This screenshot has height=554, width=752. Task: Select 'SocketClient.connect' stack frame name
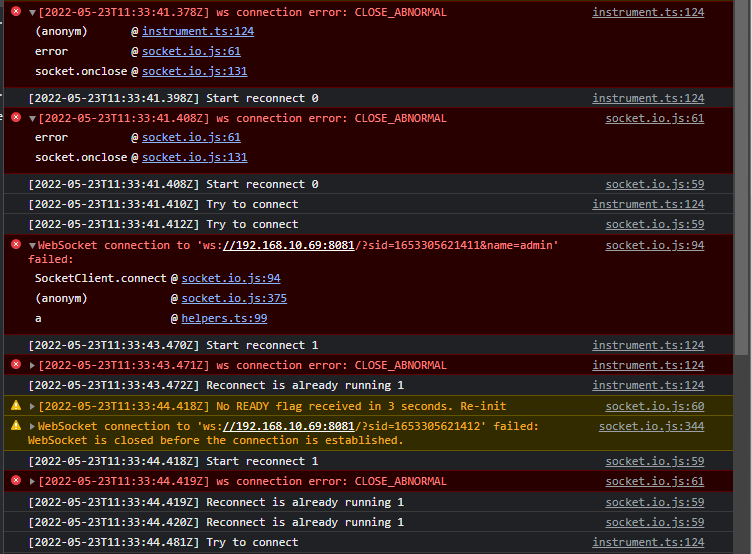[100, 279]
